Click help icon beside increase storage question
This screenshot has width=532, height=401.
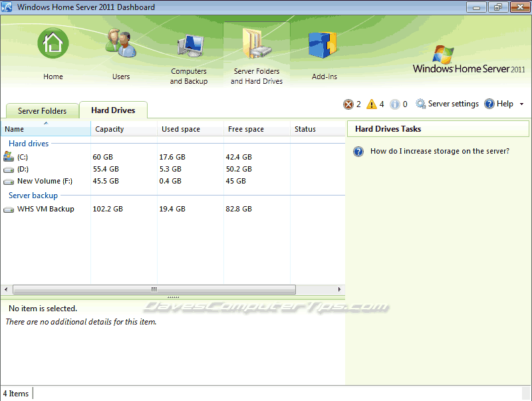click(x=358, y=152)
